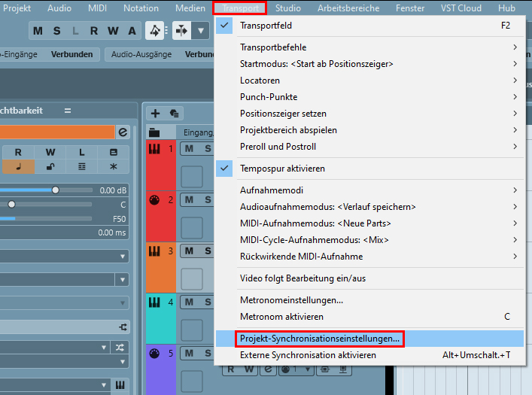
Task: Click the asterisk icon in inspector
Action: click(x=114, y=166)
